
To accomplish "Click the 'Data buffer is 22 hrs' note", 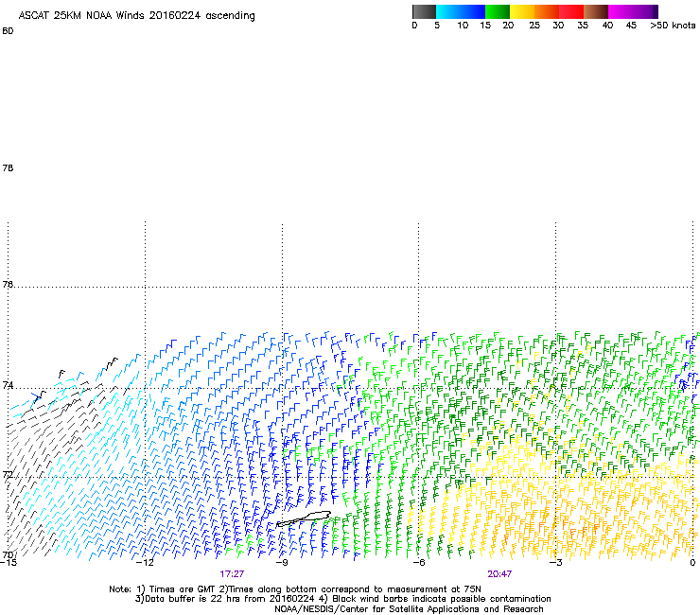I will (x=342, y=599).
